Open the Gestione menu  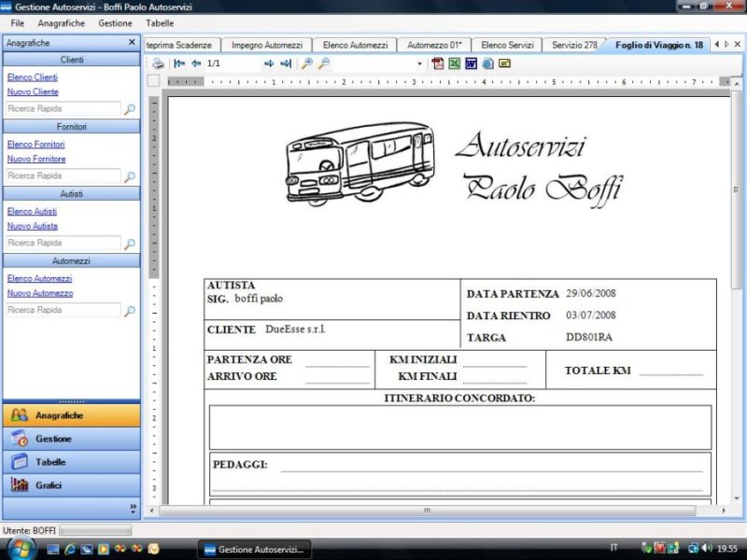[115, 22]
